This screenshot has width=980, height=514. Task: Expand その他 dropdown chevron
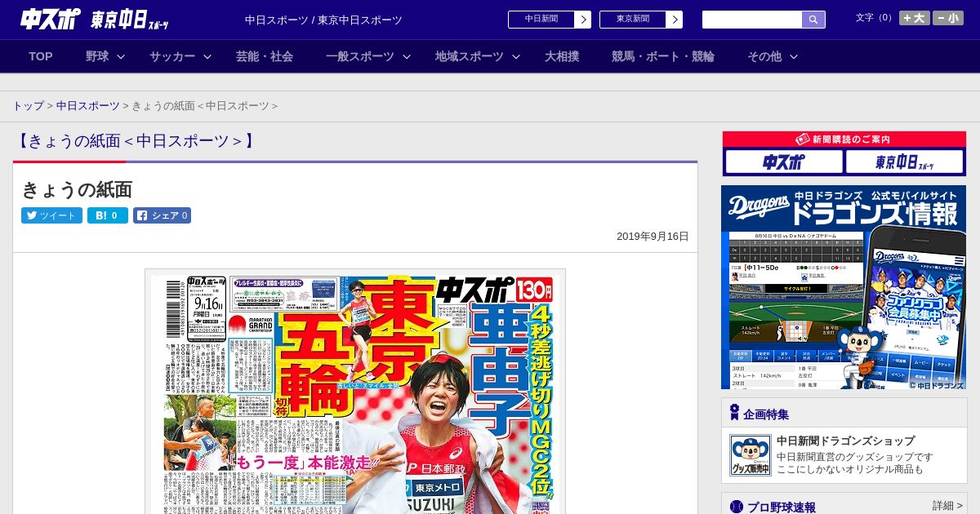point(794,56)
